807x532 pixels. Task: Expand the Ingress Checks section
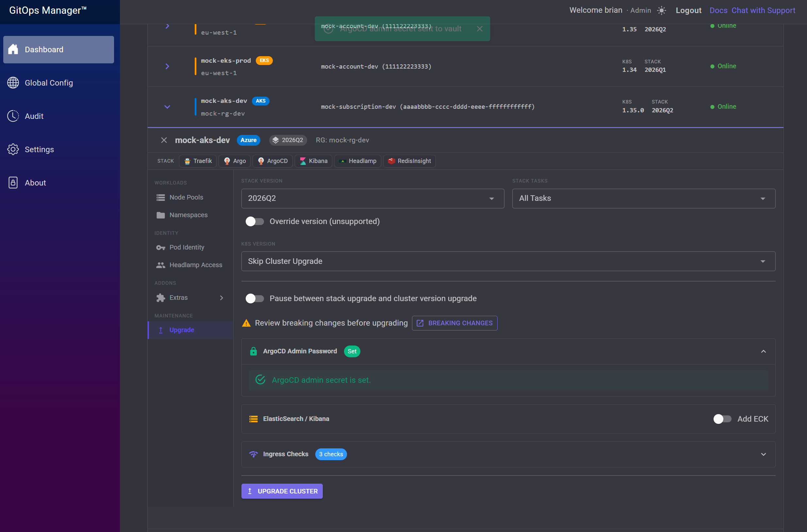point(763,454)
